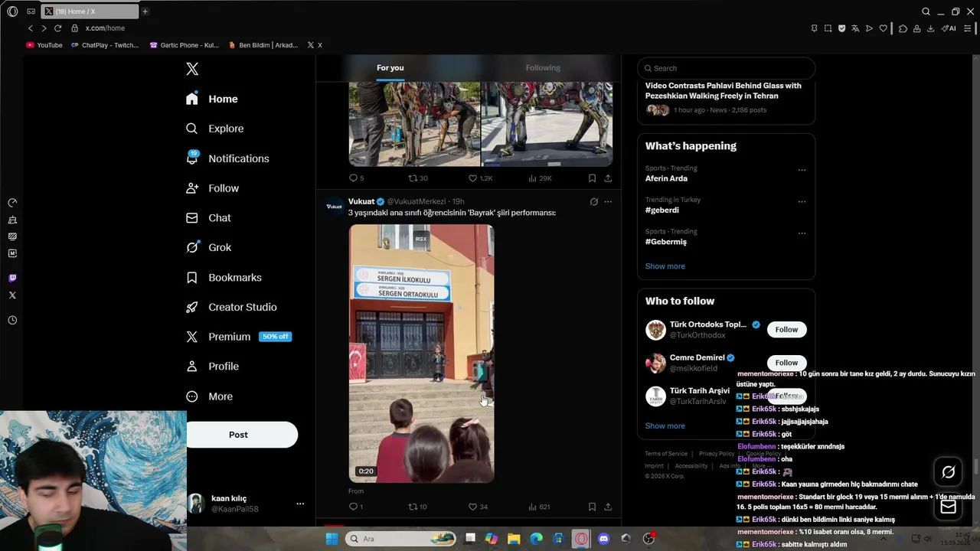The image size is (980, 551).
Task: Repost the post with 30 reposts
Action: point(417,178)
